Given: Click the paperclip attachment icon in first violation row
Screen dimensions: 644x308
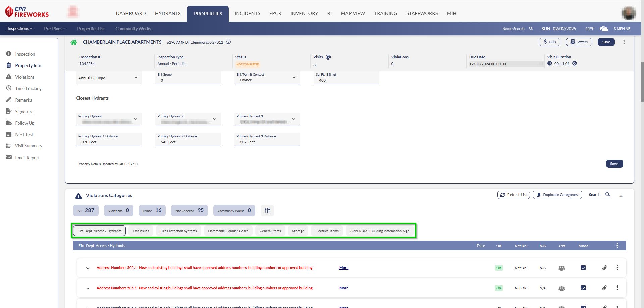Looking at the screenshot, I should click(604, 268).
